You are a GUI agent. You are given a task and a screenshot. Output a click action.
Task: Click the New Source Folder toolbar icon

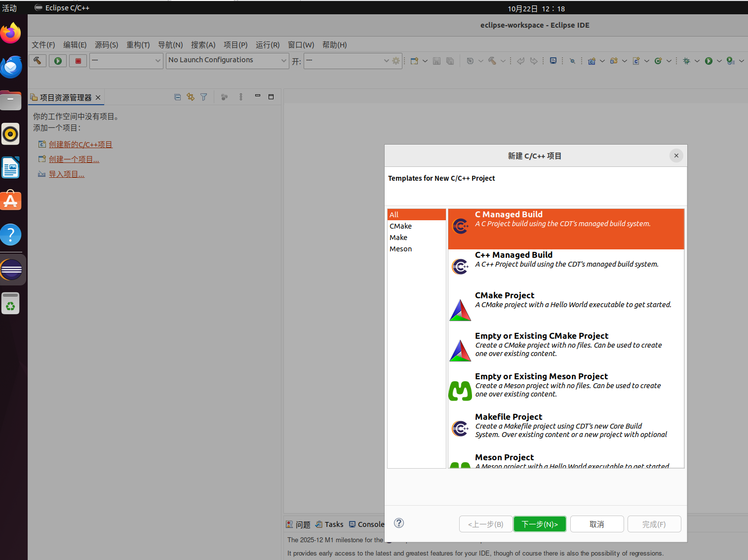click(614, 61)
